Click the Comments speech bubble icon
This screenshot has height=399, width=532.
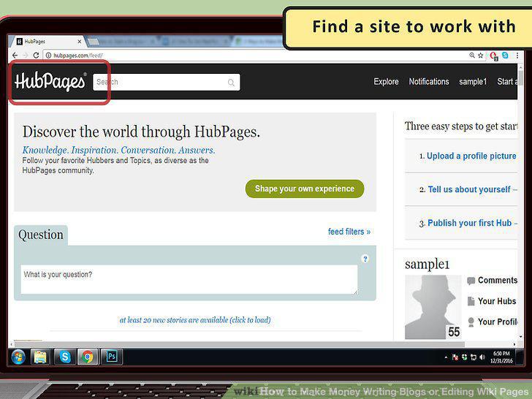[471, 281]
